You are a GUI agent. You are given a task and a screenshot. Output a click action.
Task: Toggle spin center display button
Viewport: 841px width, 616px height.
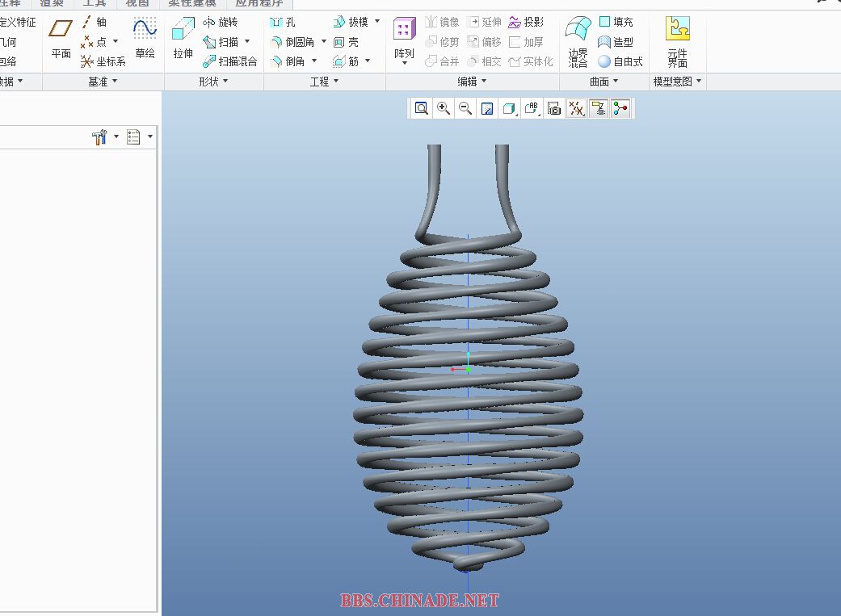click(620, 109)
